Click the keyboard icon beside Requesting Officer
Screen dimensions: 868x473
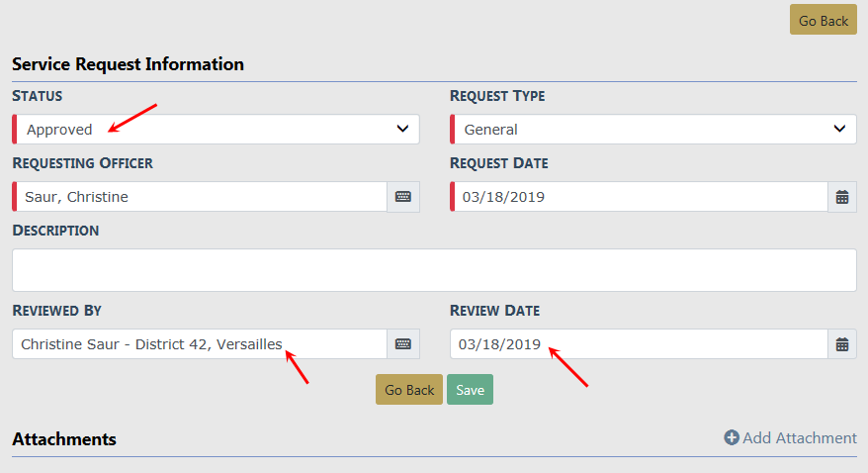coord(402,197)
